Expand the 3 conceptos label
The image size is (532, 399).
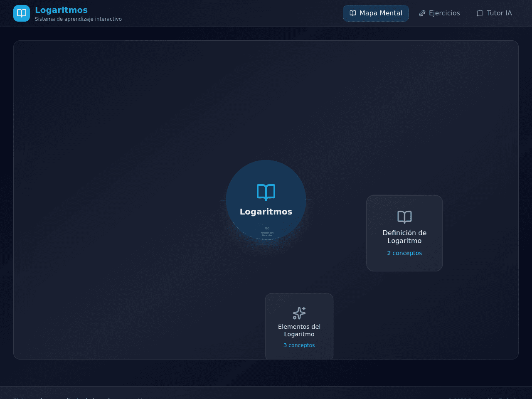(x=299, y=345)
